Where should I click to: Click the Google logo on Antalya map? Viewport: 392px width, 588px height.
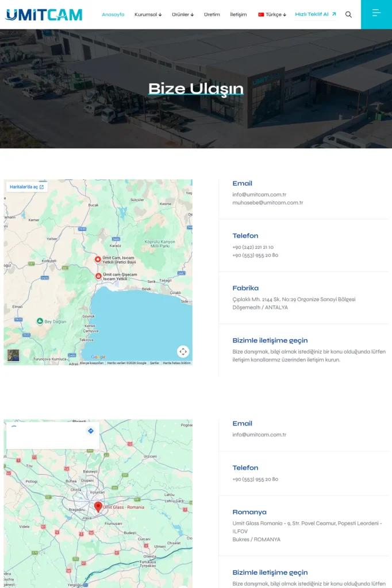tap(98, 357)
